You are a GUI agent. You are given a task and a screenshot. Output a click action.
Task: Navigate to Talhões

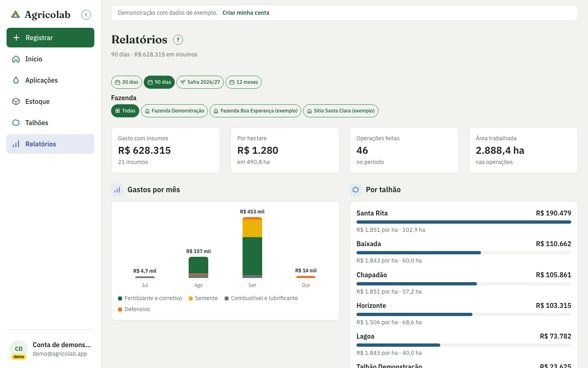tap(50, 123)
